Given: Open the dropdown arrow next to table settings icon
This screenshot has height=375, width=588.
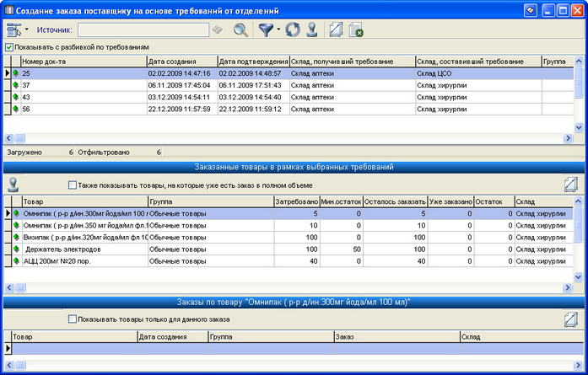Looking at the screenshot, I should (27, 29).
